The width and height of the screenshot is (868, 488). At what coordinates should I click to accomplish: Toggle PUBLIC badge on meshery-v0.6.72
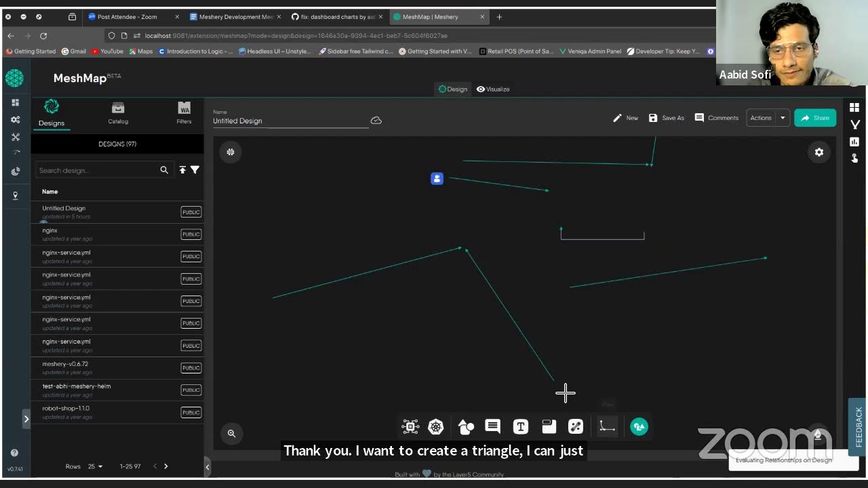pos(191,368)
